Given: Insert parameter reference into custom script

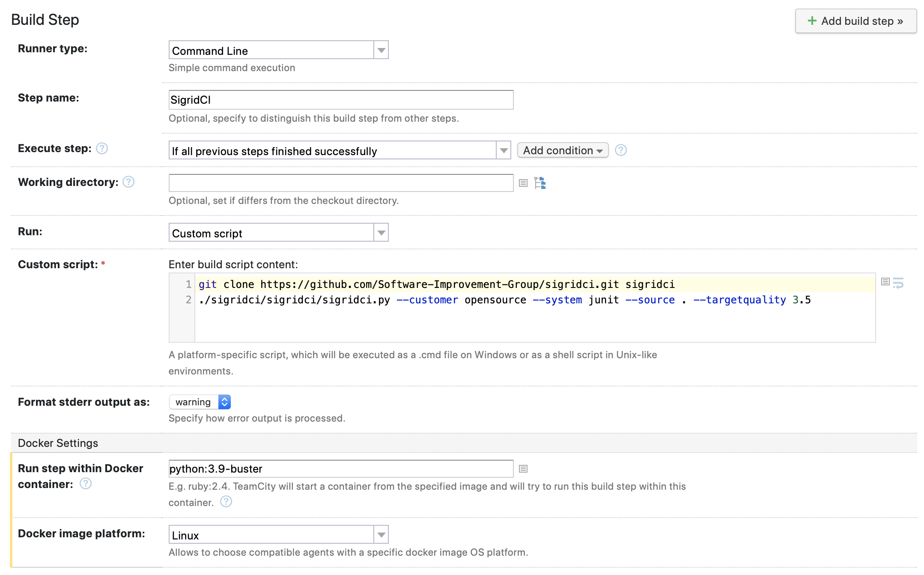Looking at the screenshot, I should (x=885, y=282).
